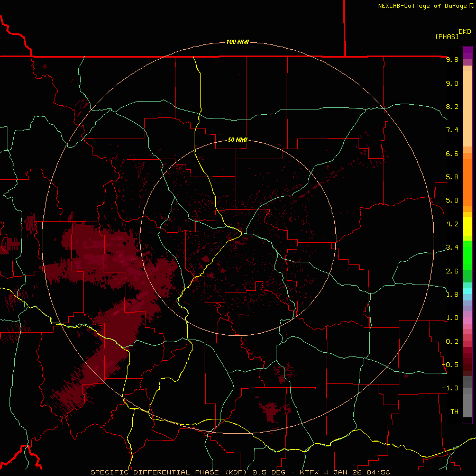
Task: Click the bright green band on color scale
Action: coord(467,255)
